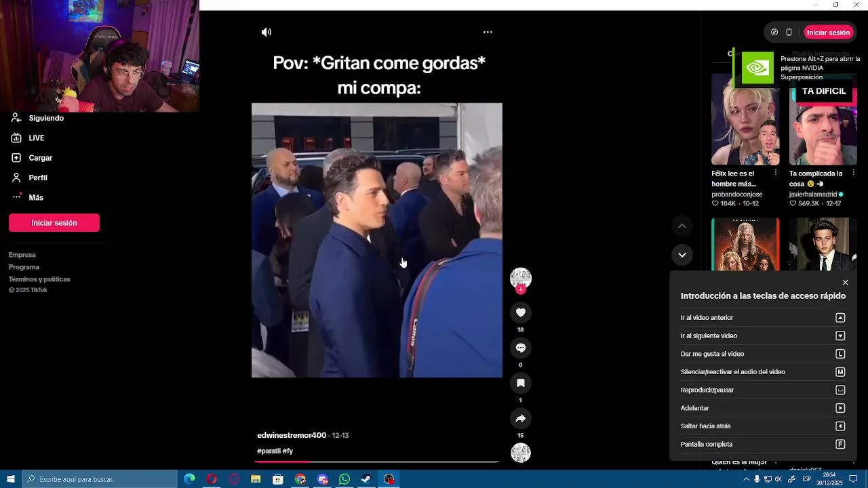
Task: Click right-arrow key icon for Adelantar
Action: (840, 408)
